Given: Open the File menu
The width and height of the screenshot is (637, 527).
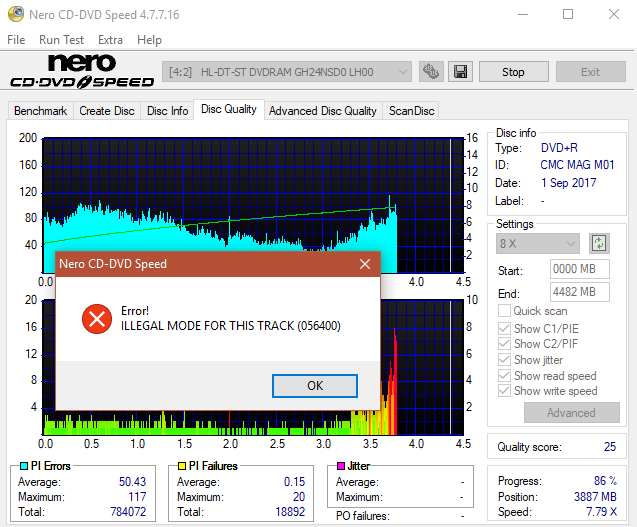Looking at the screenshot, I should point(16,40).
